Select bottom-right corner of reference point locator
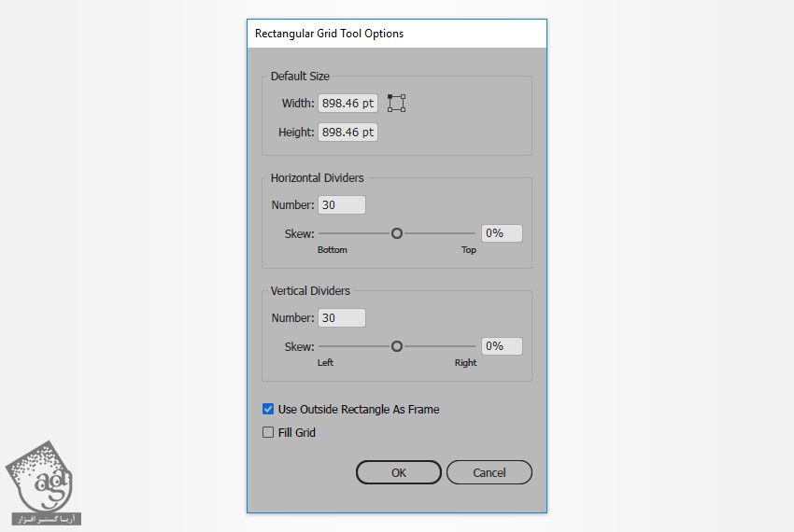This screenshot has width=794, height=532. [404, 110]
